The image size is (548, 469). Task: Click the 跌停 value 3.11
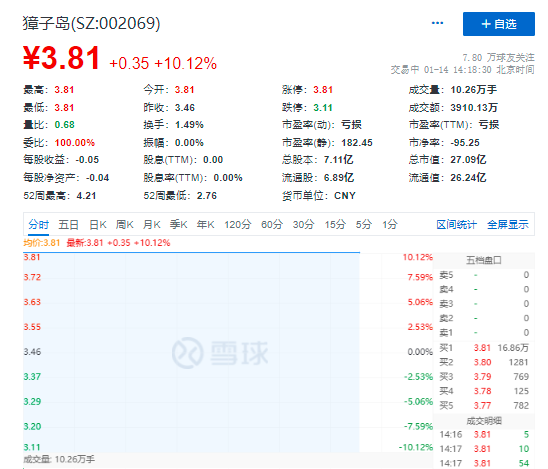pyautogui.click(x=323, y=108)
